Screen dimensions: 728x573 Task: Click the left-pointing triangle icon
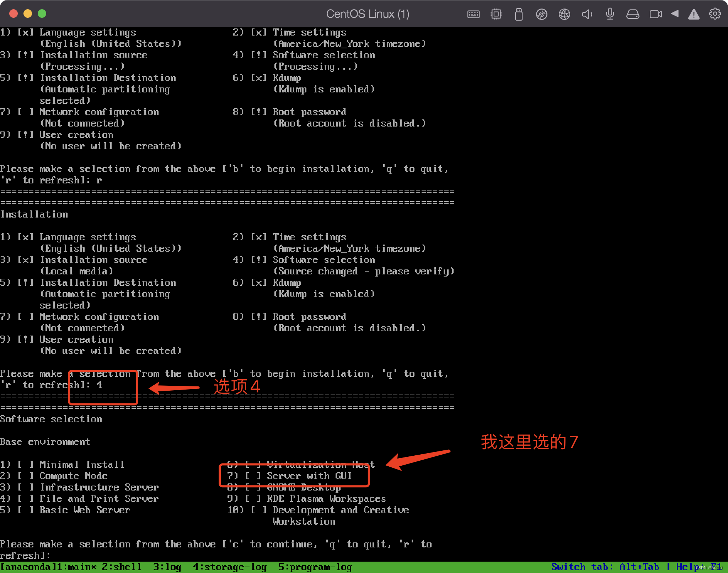pos(675,14)
